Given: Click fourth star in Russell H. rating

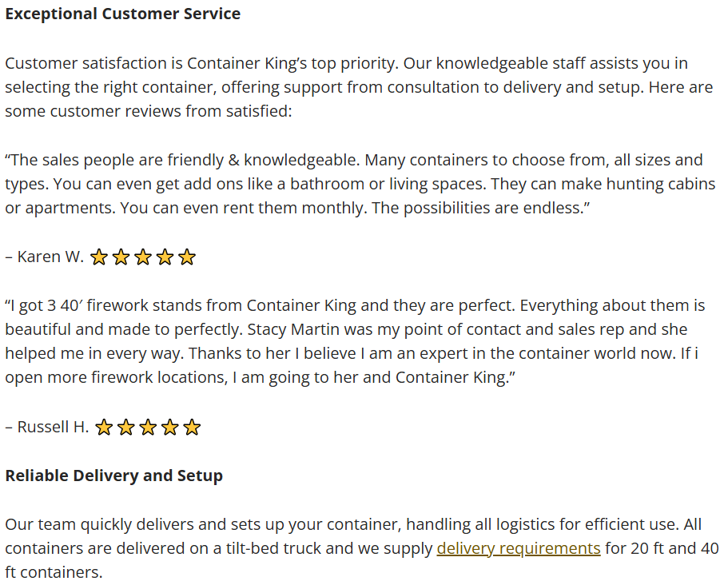Looking at the screenshot, I should 170,427.
